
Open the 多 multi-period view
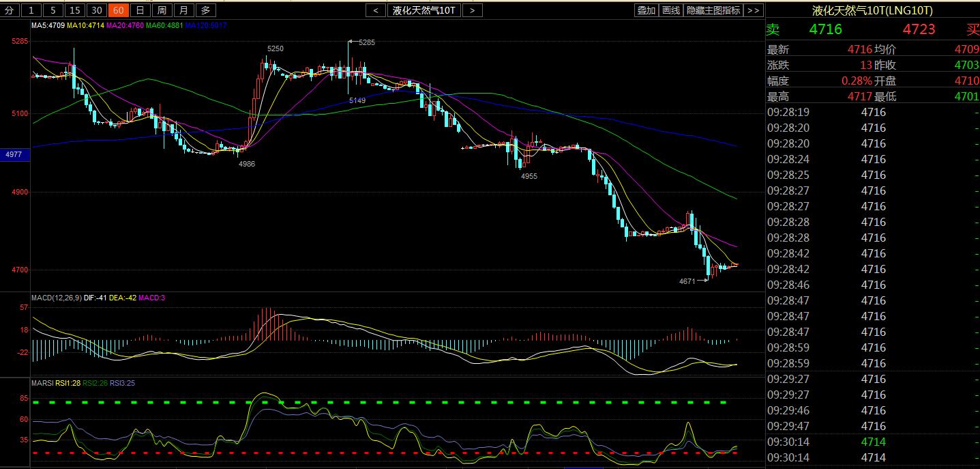pos(205,10)
